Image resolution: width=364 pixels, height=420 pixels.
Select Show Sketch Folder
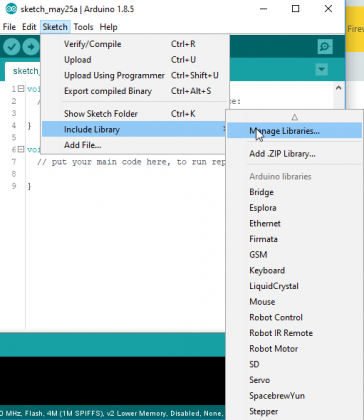pyautogui.click(x=135, y=114)
